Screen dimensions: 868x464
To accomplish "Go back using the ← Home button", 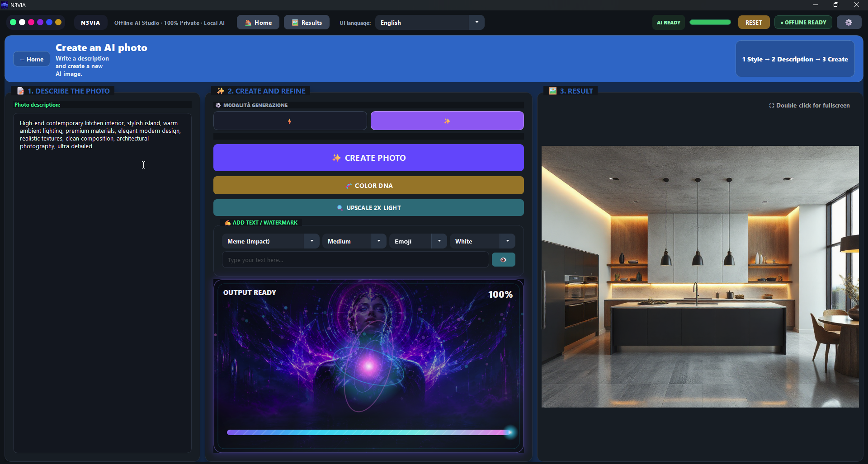I will tap(32, 59).
